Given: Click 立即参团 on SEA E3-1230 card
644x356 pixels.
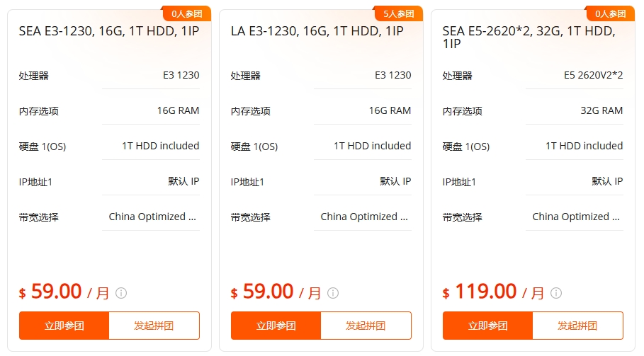Looking at the screenshot, I should click(x=64, y=326).
